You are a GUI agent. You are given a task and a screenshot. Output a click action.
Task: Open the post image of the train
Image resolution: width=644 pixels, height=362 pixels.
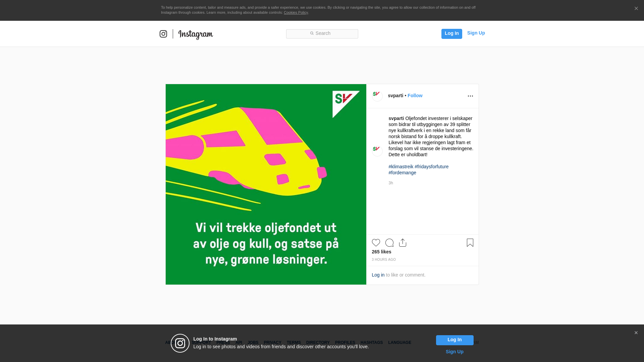[266, 184]
